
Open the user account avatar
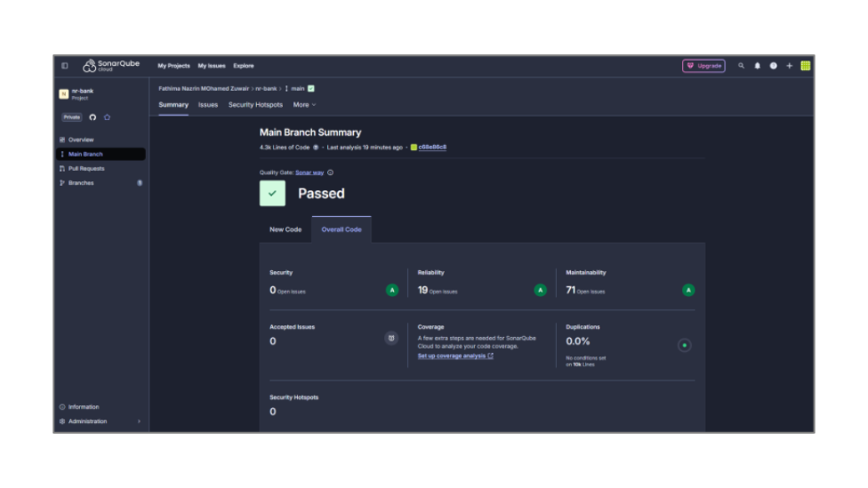(805, 66)
